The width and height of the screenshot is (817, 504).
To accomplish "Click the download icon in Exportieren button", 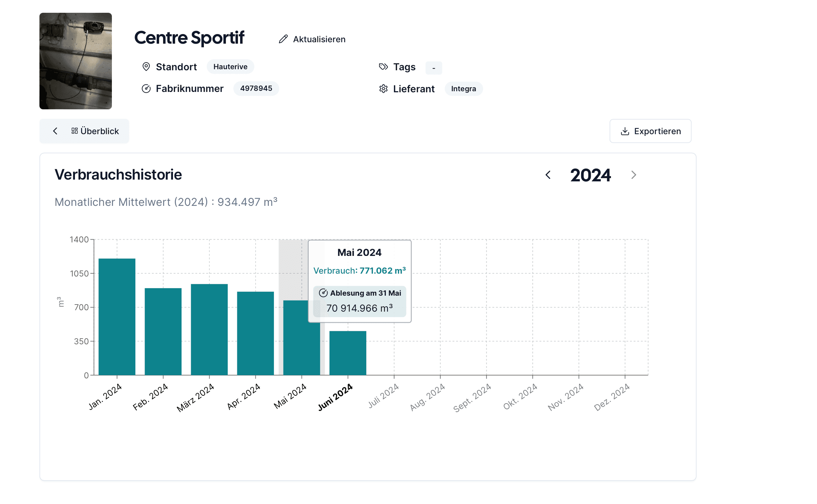I will (625, 131).
